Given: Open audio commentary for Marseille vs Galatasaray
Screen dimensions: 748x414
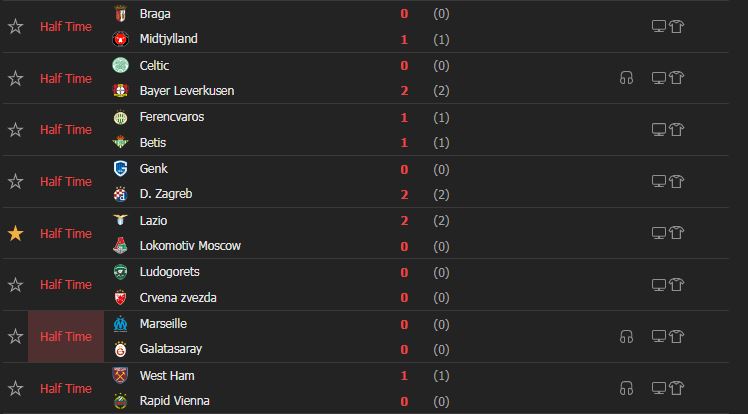Looking at the screenshot, I should pyautogui.click(x=626, y=337).
